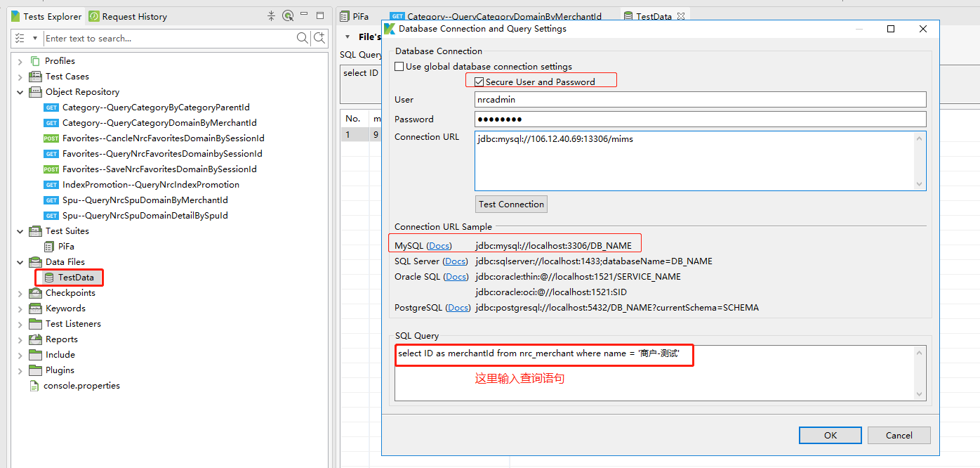Select Spu--QueryNrcSpuDomainDetailBySpuId request

(145, 216)
